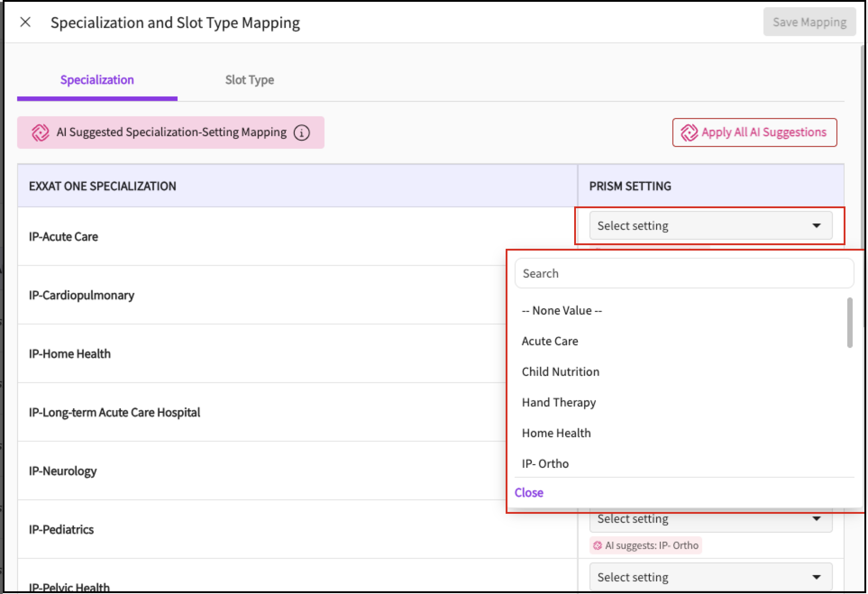Click the AI suggests IP- Ortho chip
This screenshot has height=594, width=868.
tap(646, 545)
